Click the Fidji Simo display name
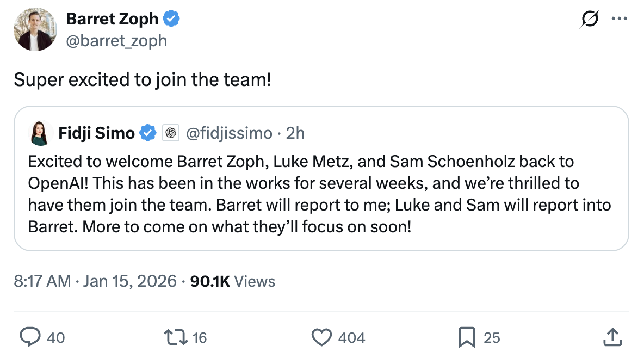Screen dimensions: 644x358 coord(96,133)
